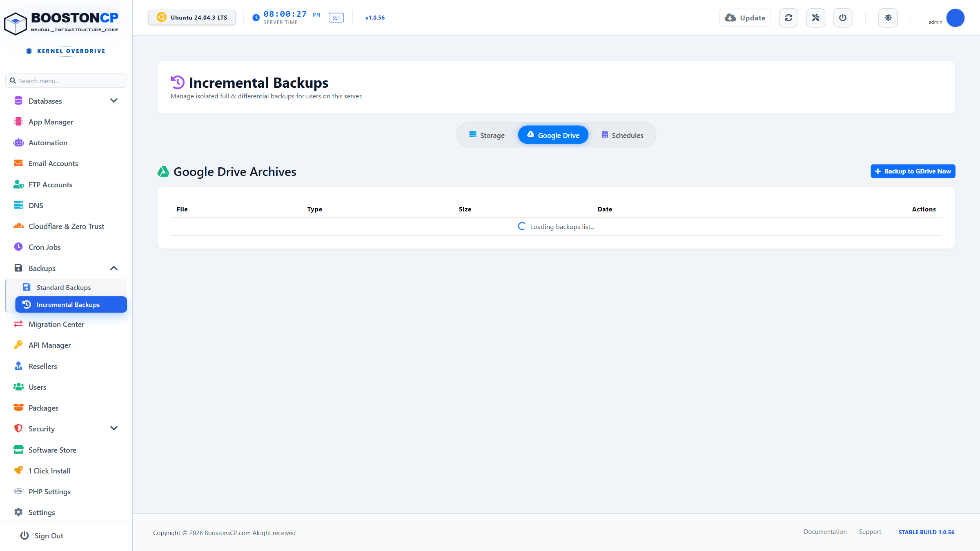Screen dimensions: 980x551
Task: Open the API Manager key icon
Action: click(x=18, y=345)
